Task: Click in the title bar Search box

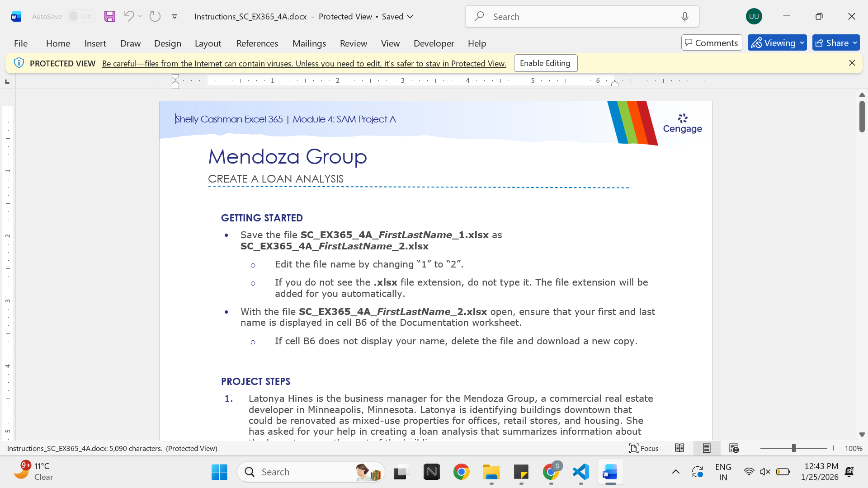Action: point(582,17)
